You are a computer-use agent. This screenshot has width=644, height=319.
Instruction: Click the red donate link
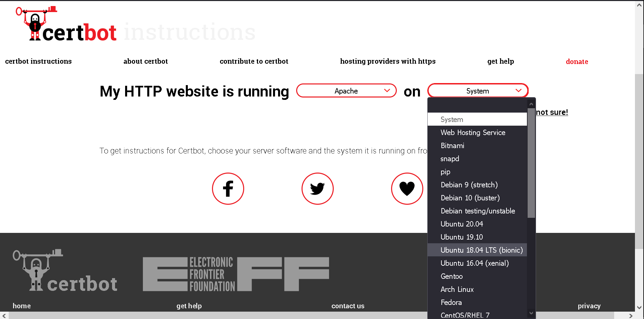[x=577, y=62]
